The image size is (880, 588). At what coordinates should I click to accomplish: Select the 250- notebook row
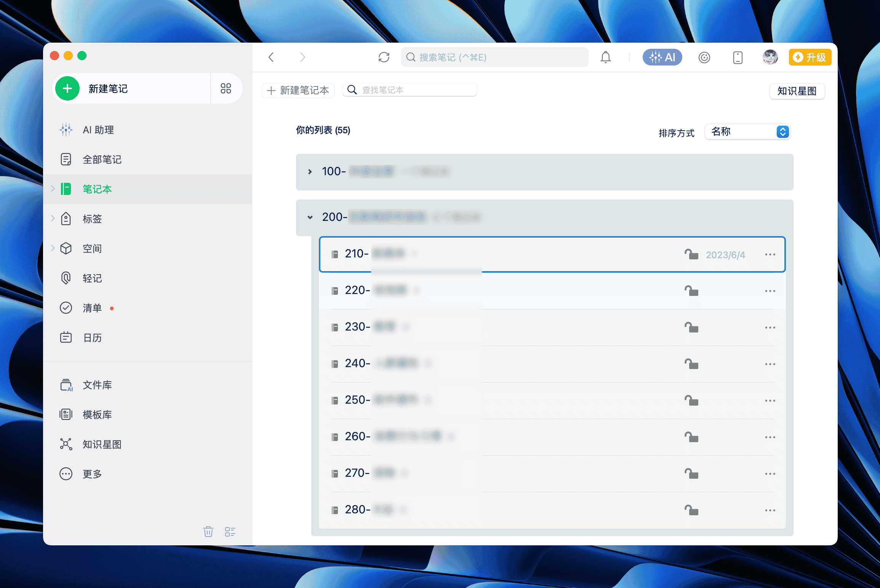click(552, 400)
